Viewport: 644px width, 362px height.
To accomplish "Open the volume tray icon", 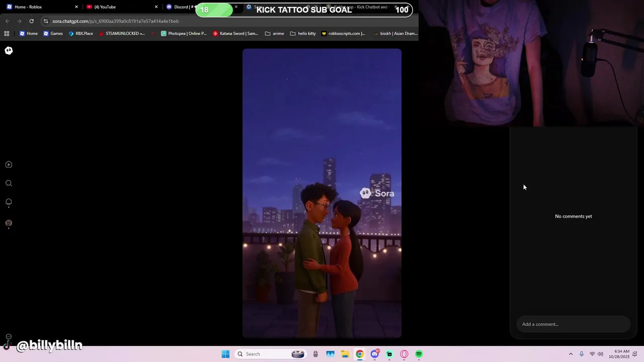I will tap(600, 354).
